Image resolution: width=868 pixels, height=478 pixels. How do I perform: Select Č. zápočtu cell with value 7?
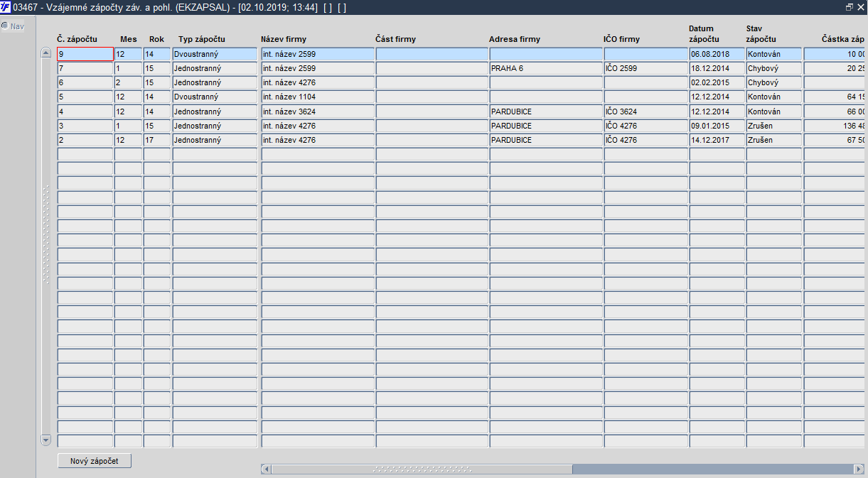click(x=85, y=68)
